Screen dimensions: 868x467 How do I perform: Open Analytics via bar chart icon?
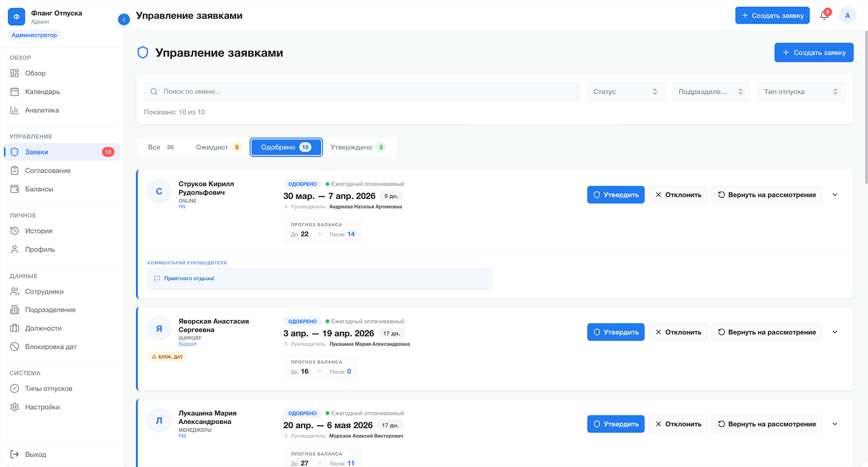coord(15,110)
